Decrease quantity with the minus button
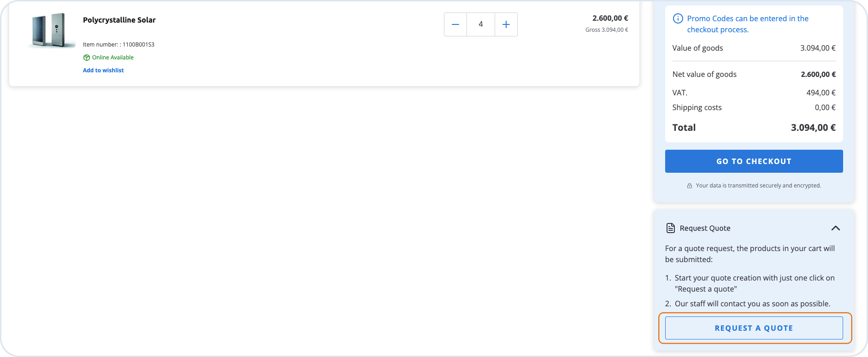The height and width of the screenshot is (357, 868). pyautogui.click(x=455, y=24)
